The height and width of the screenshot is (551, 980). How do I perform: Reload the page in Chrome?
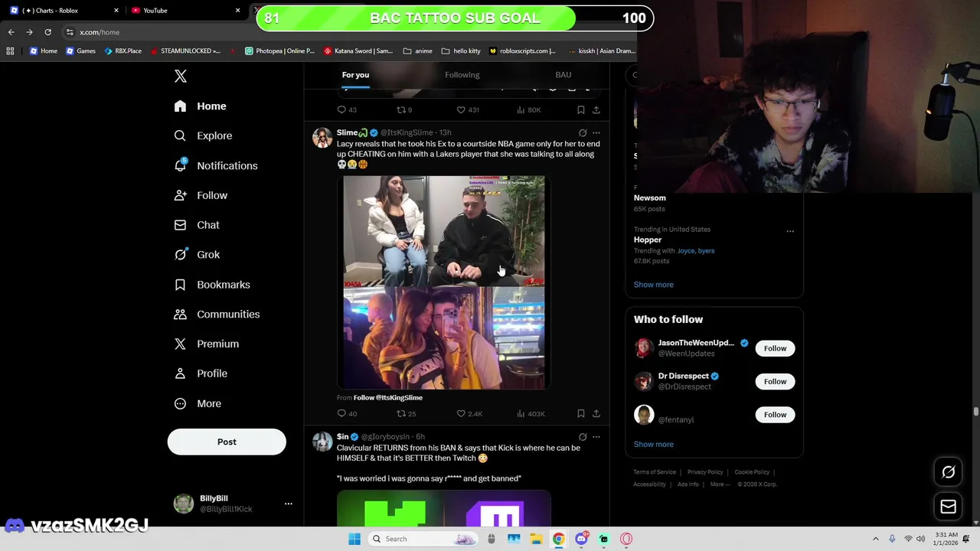47,32
